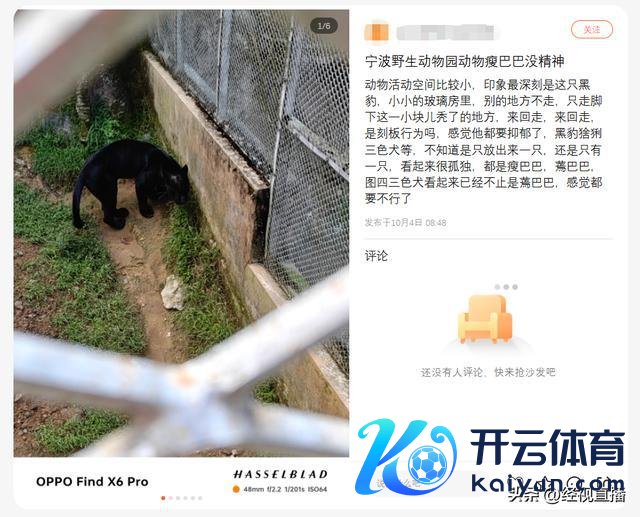Click the 头条@经视直播 watermark

[x=566, y=495]
